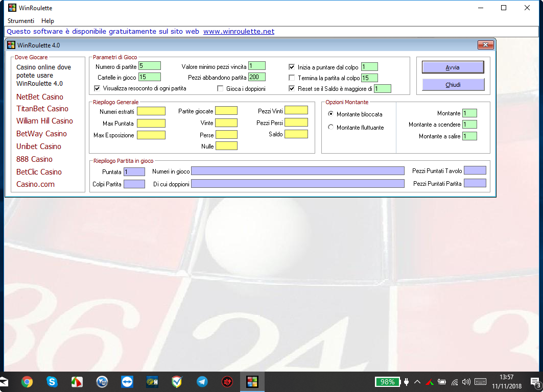Click the Avvia button
543x392 pixels.
[453, 67]
